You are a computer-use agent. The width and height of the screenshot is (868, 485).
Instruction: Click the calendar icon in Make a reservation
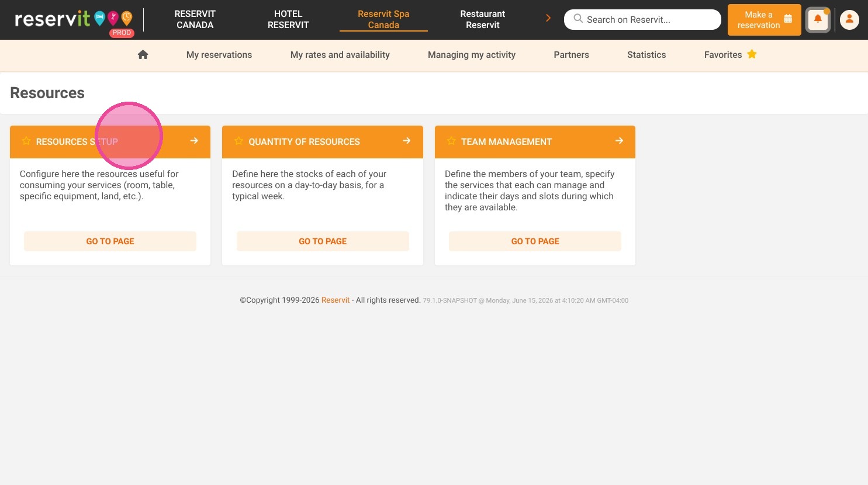pyautogui.click(x=788, y=19)
